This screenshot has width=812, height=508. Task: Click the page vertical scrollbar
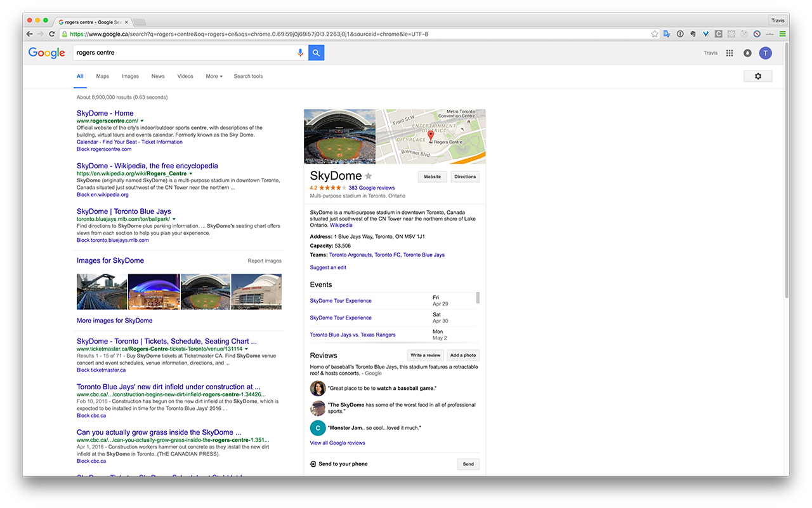tap(787, 171)
